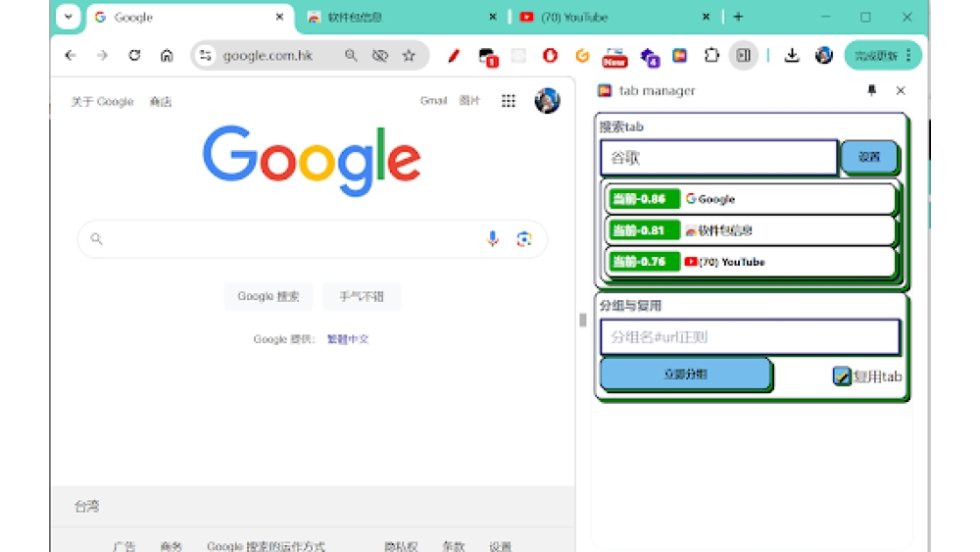Click the 手气不错 button
Screen dimensions: 980x552
pyautogui.click(x=362, y=296)
